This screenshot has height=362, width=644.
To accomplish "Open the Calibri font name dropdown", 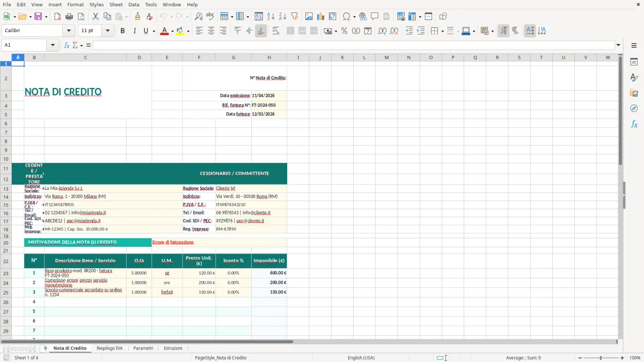I will click(68, 31).
